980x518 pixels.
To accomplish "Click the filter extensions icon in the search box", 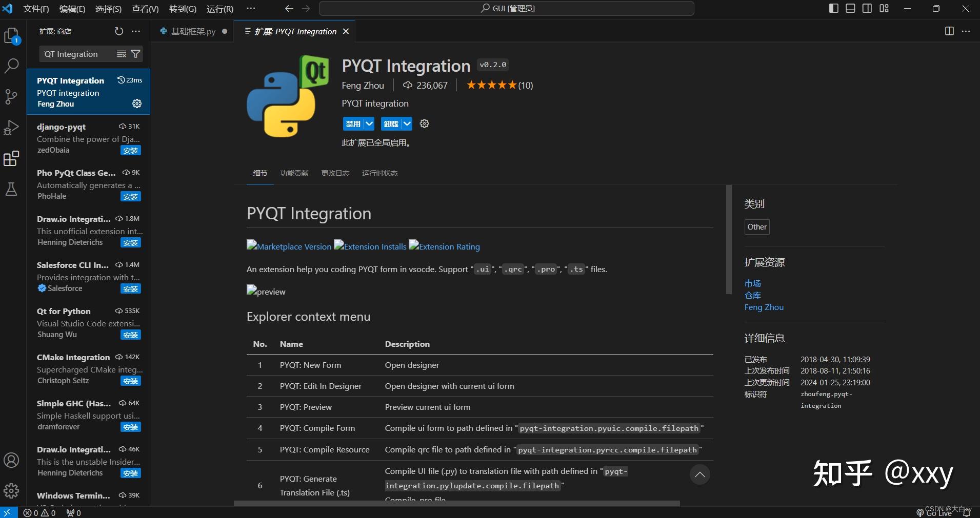I will [135, 54].
